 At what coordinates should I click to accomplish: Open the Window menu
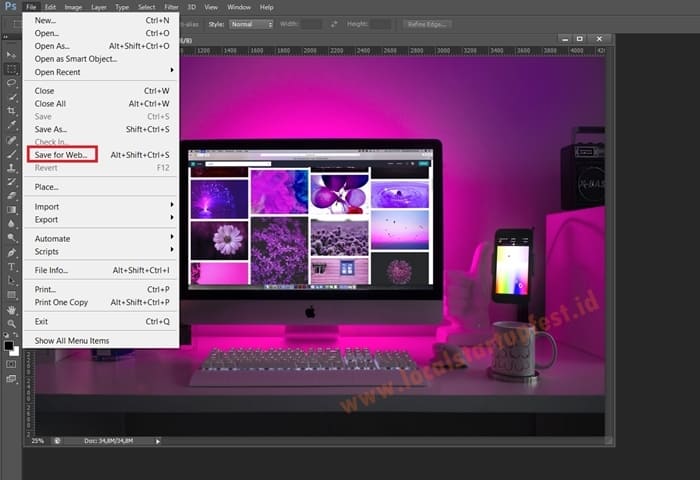(239, 7)
